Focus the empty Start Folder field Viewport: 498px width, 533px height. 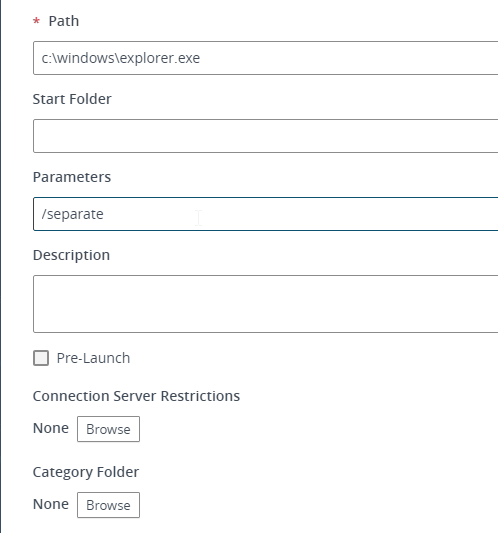pos(265,136)
